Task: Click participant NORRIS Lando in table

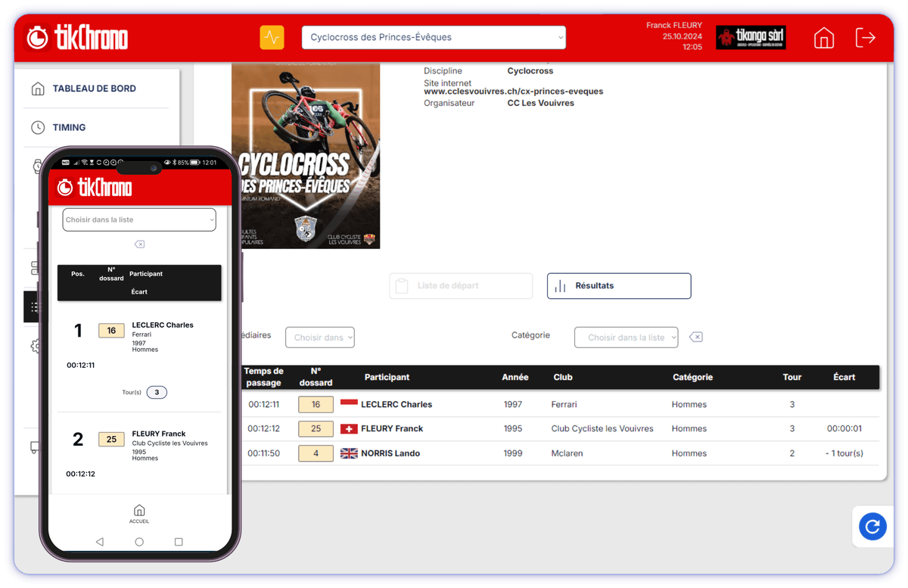Action: coord(390,454)
